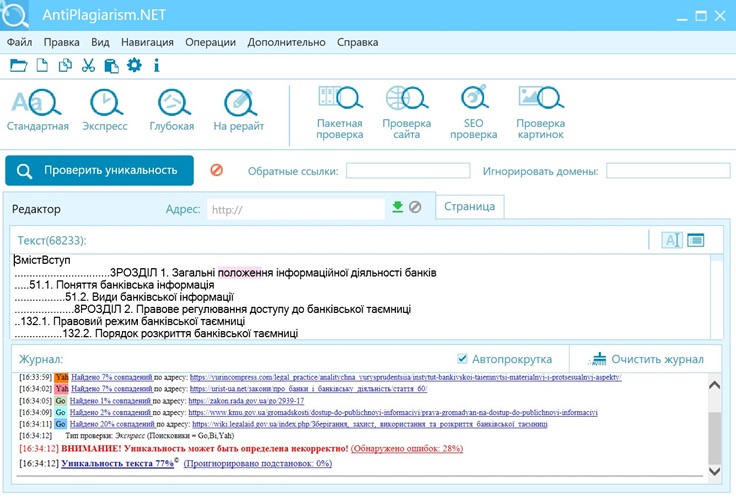Click Очистить журнал button
736x500 pixels.
click(x=646, y=359)
